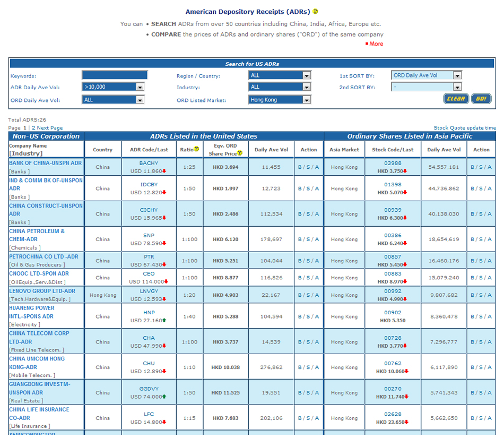Click the ADR Code/Last column header
This screenshot has height=438, width=504.
149,150
